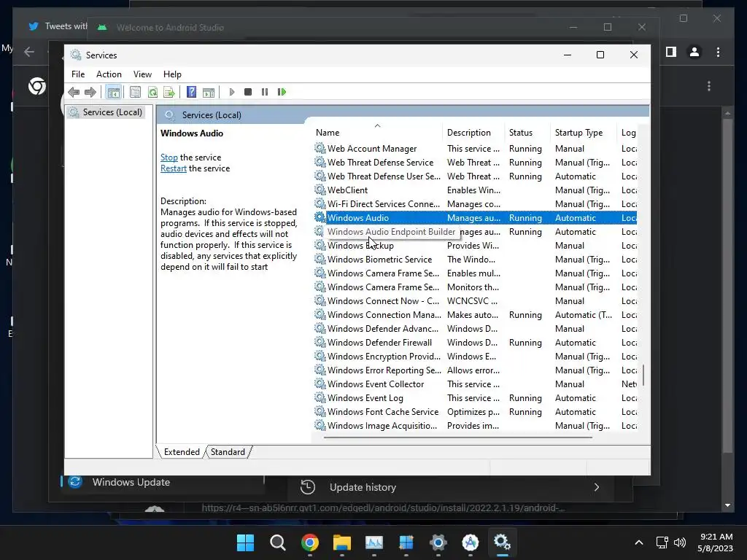Click the horizontal scrollbar of the services list
This screenshot has width=747, height=560.
[x=458, y=437]
